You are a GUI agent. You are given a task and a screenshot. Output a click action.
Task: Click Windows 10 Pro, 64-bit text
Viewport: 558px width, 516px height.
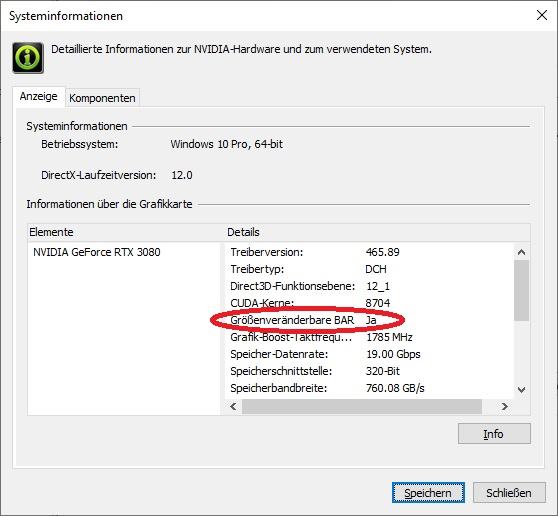[227, 144]
